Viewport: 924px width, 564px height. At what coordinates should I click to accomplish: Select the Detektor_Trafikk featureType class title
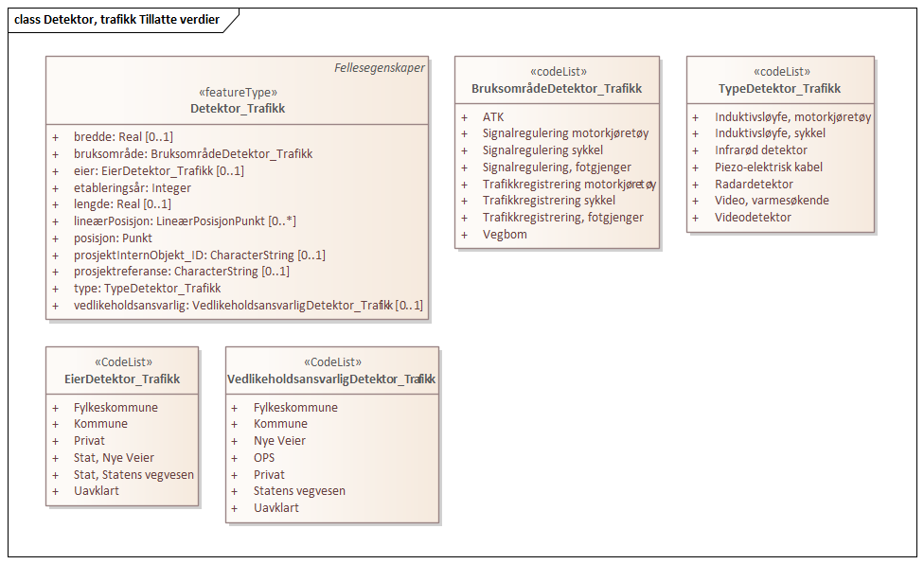coord(237,109)
